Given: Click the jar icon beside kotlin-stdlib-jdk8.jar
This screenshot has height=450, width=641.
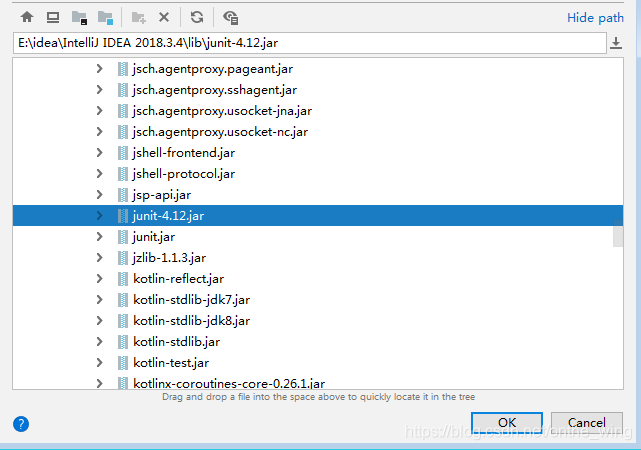Looking at the screenshot, I should point(123,320).
